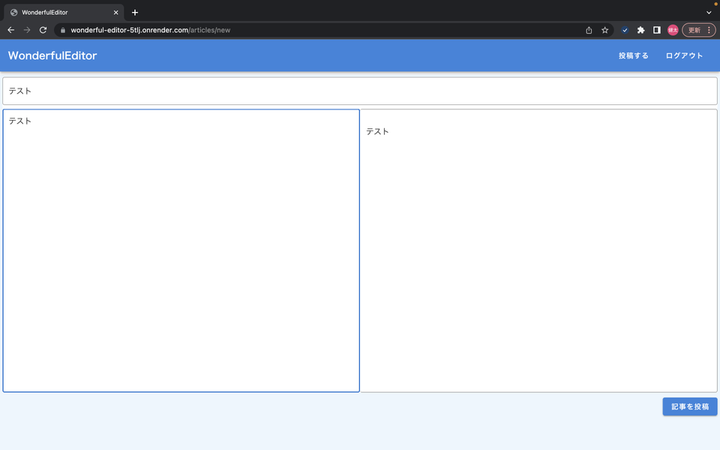Open a new tab with the plus icon

tap(135, 12)
